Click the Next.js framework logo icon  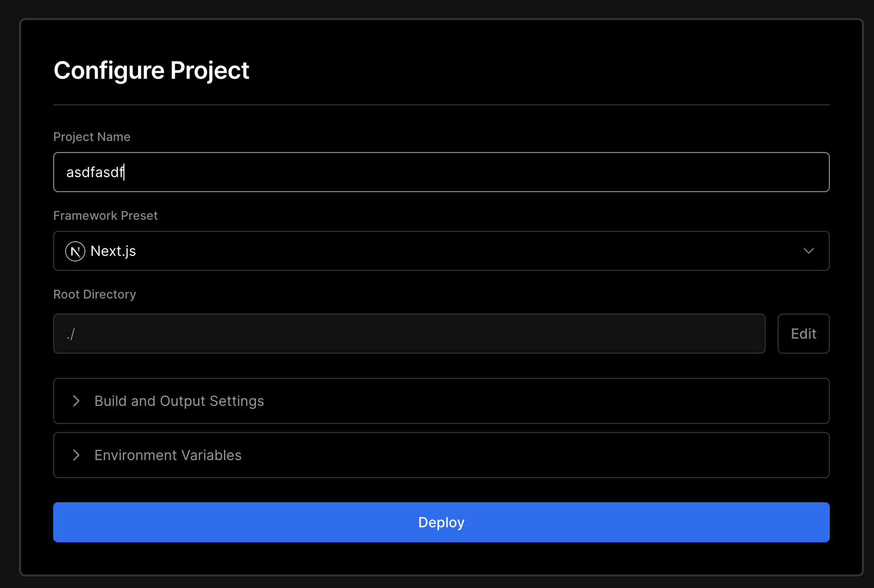[75, 251]
